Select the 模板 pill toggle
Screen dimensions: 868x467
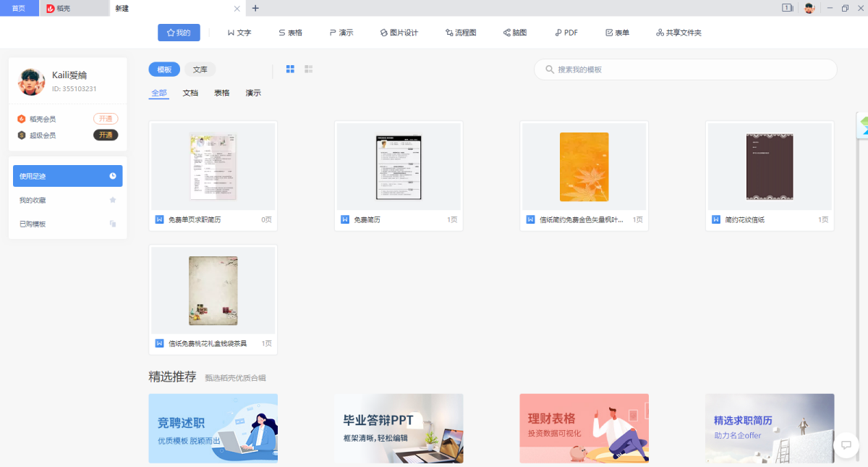164,70
